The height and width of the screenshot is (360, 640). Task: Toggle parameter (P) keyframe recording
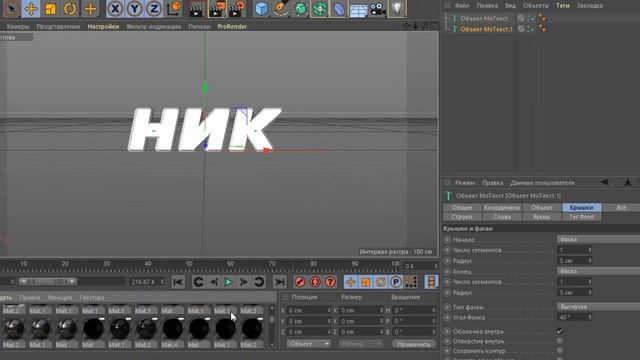(396, 282)
